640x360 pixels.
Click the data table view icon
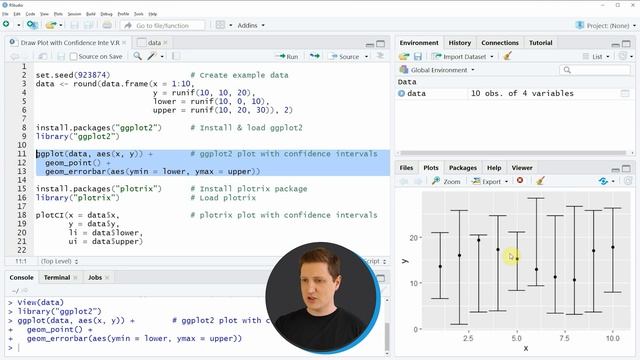[625, 93]
